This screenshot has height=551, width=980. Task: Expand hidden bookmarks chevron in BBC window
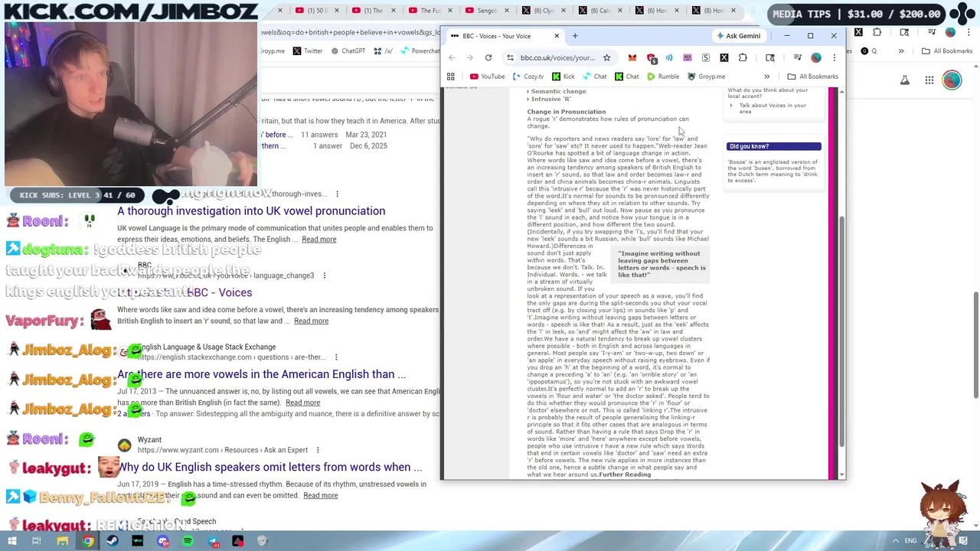pos(766,77)
